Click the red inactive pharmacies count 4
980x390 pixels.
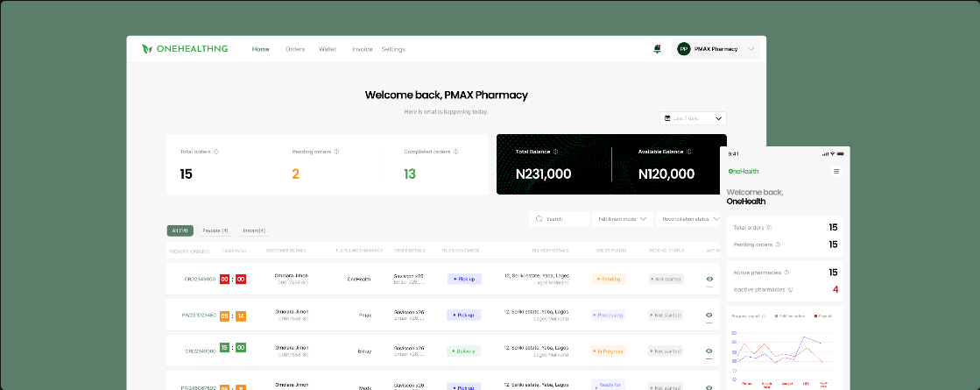[x=835, y=289]
